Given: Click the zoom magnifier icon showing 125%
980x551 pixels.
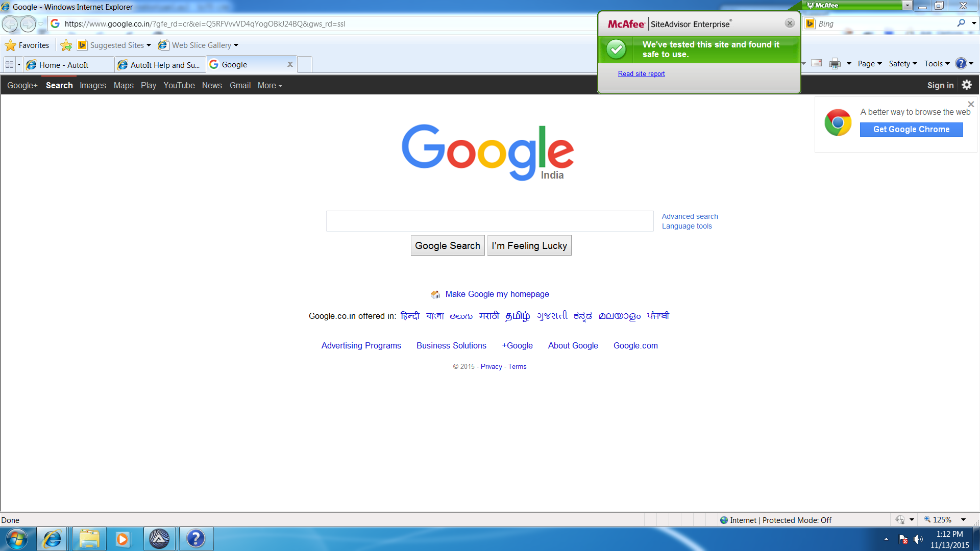Looking at the screenshot, I should pos(927,519).
